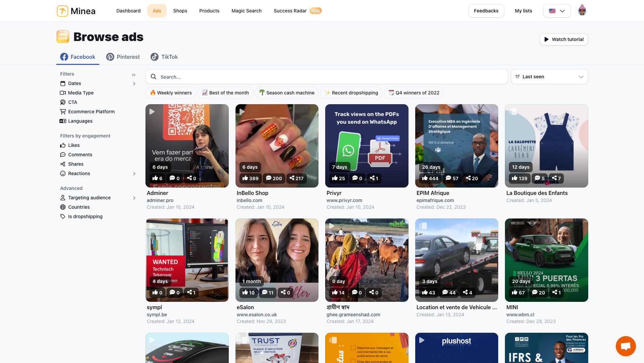Viewport: 644px width, 363px height.
Task: Enable the Q4 winners of 2022 filter
Action: [414, 93]
